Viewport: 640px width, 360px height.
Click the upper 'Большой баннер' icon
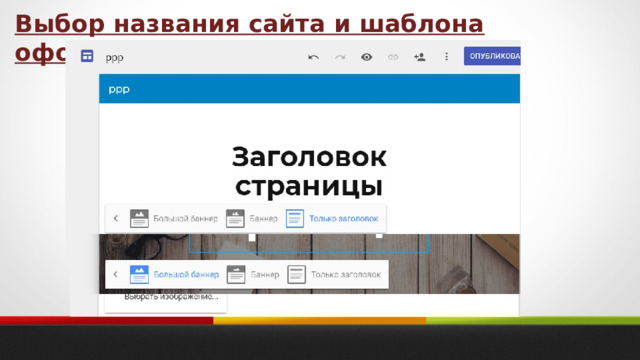[139, 218]
